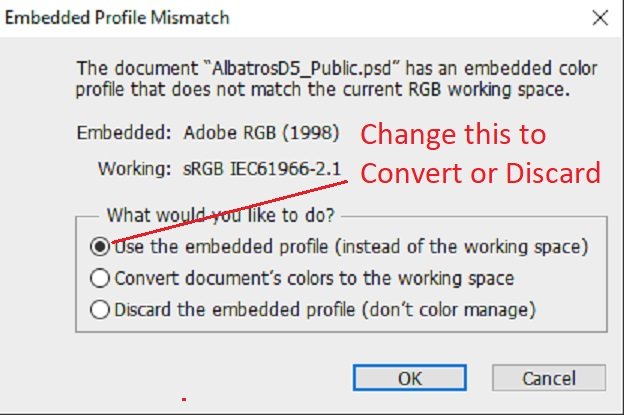
Task: Click the "Embedded Profile Mismatch" title bar text
Action: [120, 17]
